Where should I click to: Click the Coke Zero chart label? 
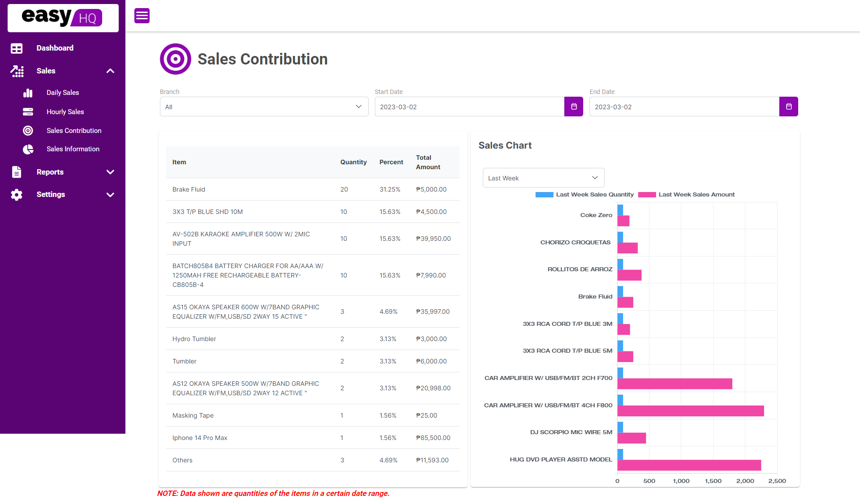pos(596,215)
